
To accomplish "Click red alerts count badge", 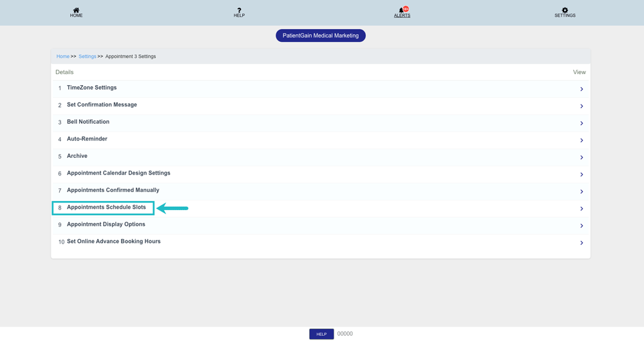I will (x=406, y=9).
